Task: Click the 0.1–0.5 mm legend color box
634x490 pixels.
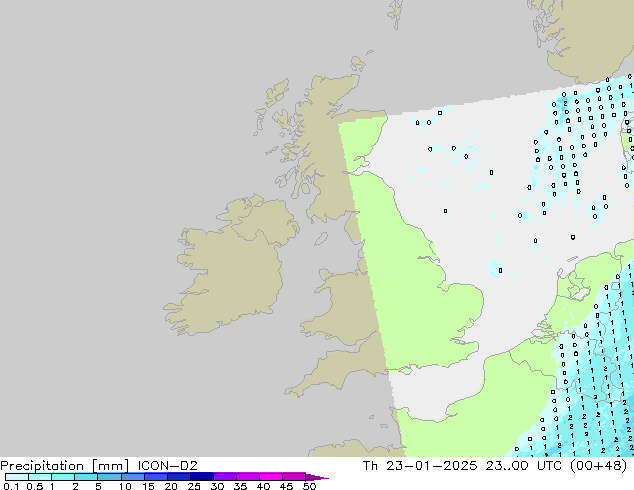Action: pos(17,477)
